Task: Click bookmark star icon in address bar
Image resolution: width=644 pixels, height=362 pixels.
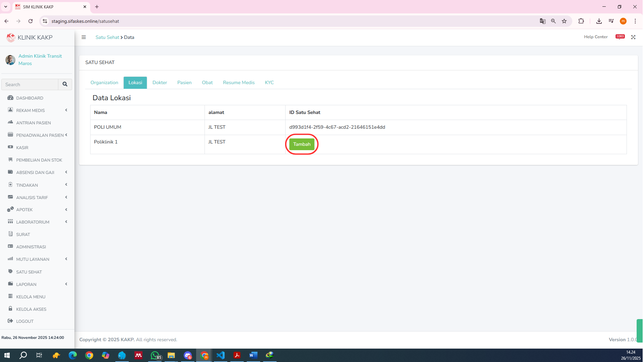Action: pos(564,21)
